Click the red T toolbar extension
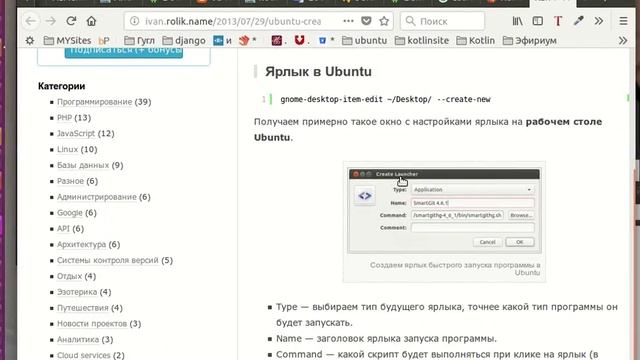640x360 pixels. pyautogui.click(x=558, y=21)
